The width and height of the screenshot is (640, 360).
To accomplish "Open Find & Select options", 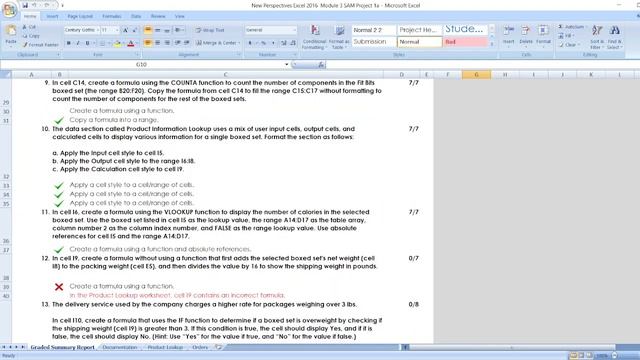I will pyautogui.click(x=614, y=37).
